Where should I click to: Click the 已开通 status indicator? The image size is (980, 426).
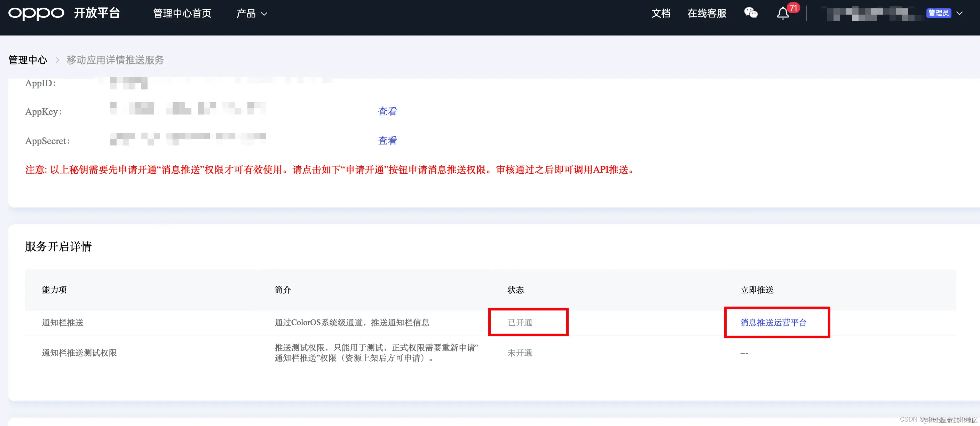pos(520,322)
